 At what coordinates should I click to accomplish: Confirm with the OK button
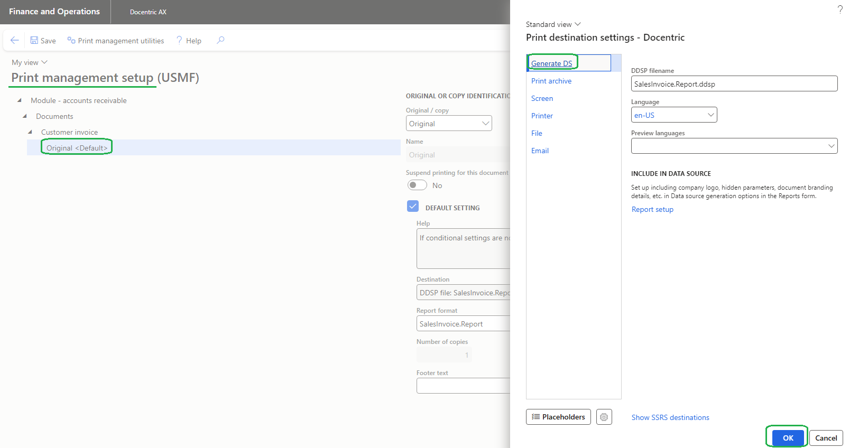pos(788,438)
